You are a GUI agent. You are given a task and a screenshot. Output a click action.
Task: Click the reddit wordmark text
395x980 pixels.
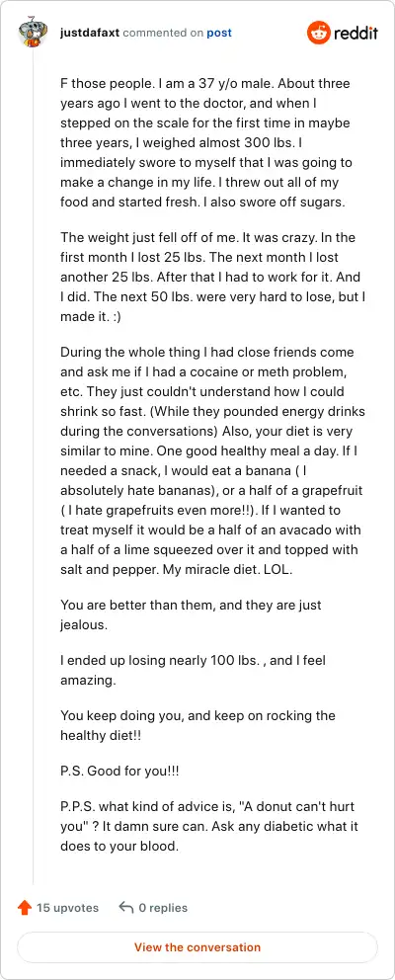355,34
